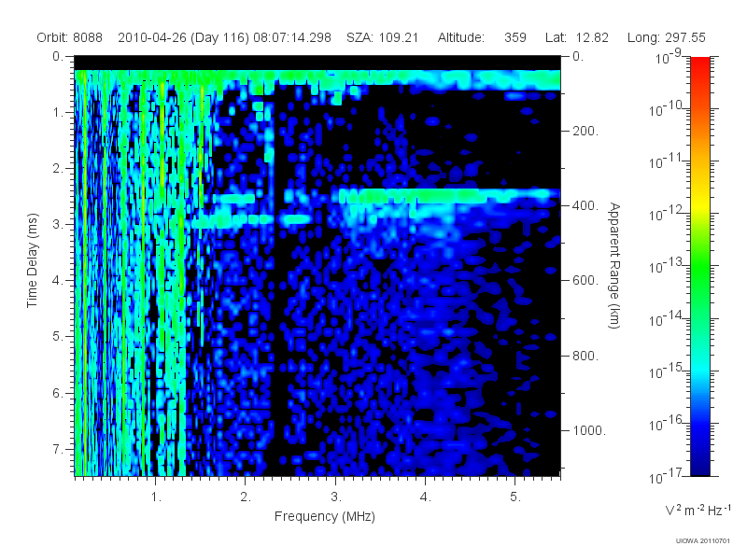Click the 'Lat: 12.82' text
This screenshot has width=747, height=560.
point(577,37)
